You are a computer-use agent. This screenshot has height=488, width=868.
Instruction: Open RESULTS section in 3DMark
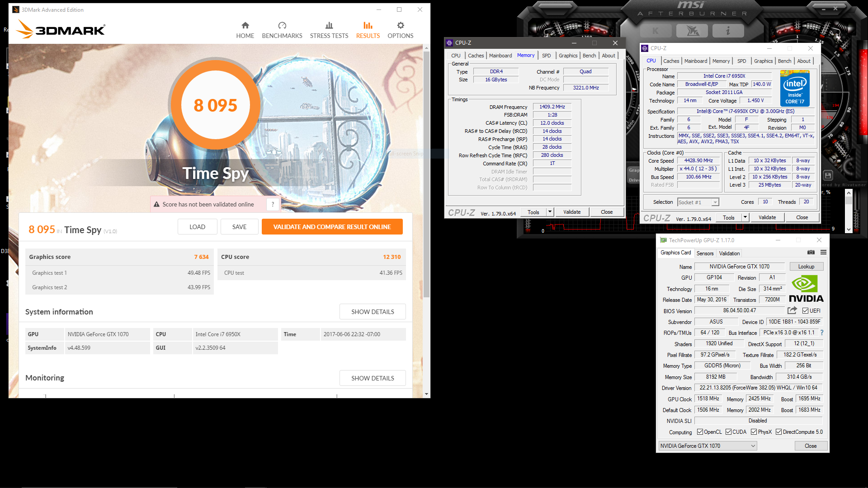(368, 30)
